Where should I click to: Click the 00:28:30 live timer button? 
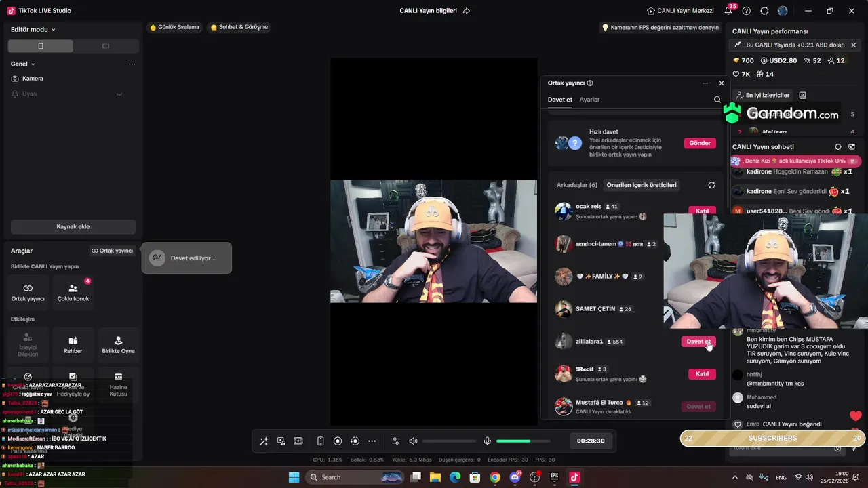590,441
